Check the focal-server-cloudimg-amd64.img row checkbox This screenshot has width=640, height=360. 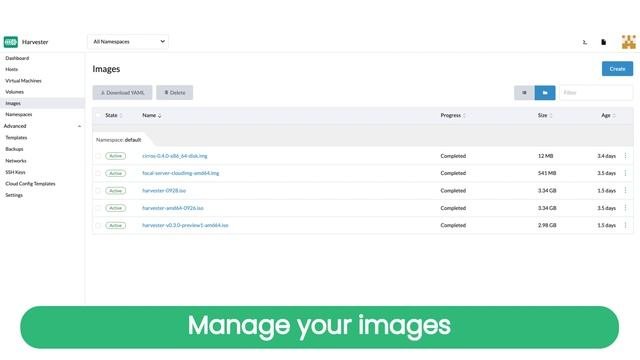(98, 173)
